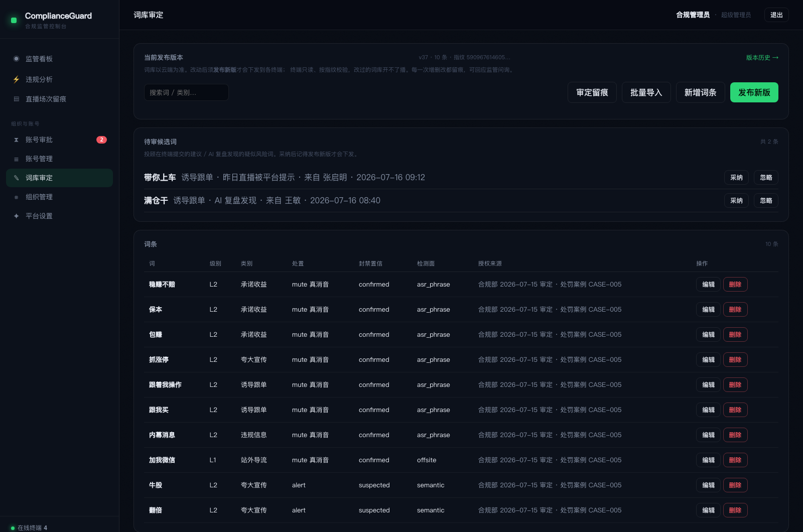Edit the 跟我买 entry

708,410
